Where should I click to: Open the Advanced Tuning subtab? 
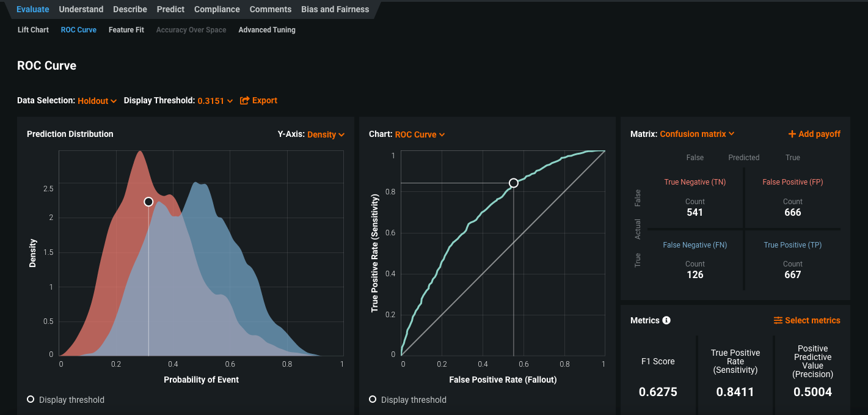(x=267, y=30)
